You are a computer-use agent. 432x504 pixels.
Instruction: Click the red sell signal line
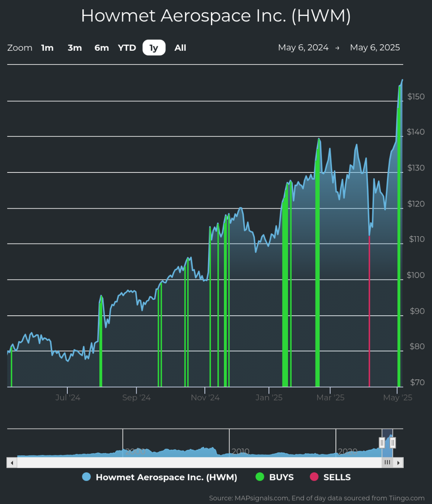click(x=369, y=311)
